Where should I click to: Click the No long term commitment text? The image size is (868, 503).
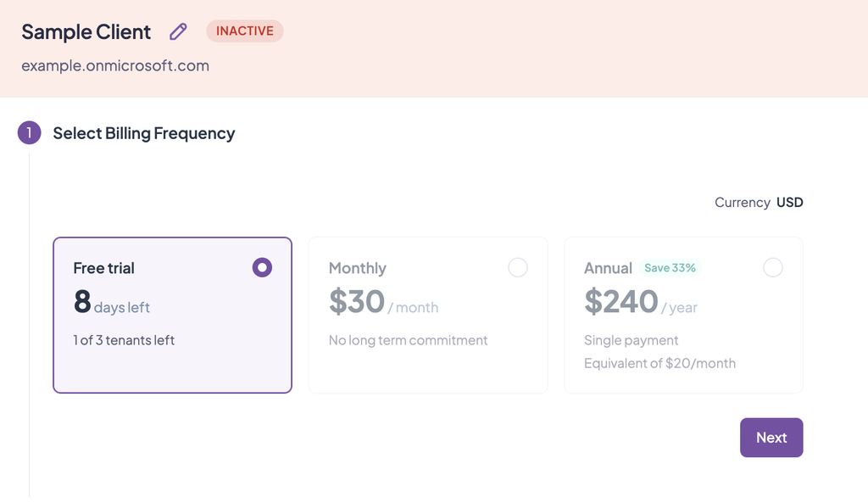point(408,340)
